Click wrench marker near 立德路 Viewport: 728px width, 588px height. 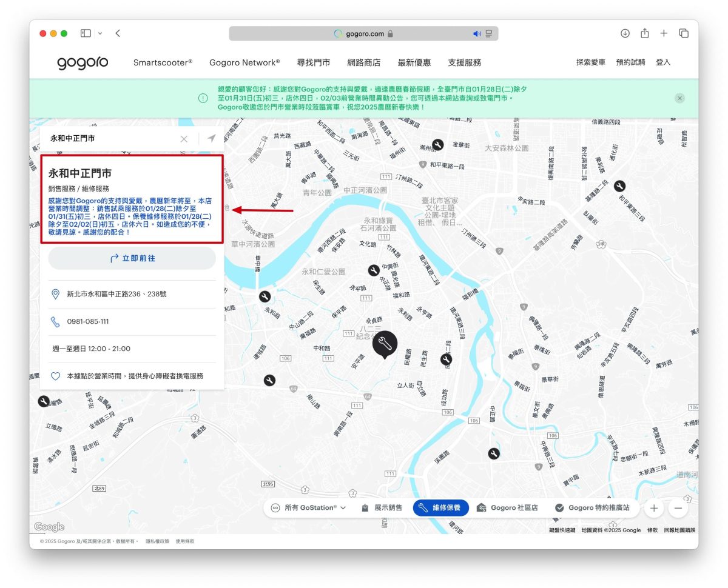[43, 401]
